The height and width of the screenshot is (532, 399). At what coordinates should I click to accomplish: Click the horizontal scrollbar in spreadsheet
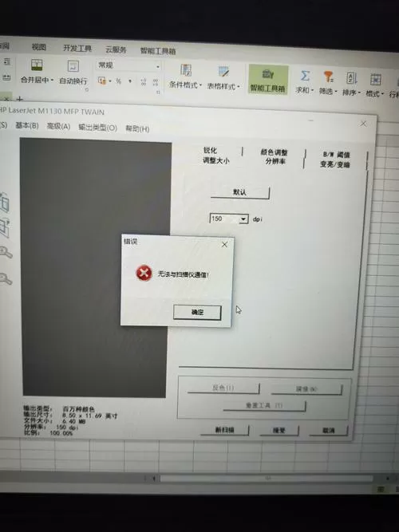[267, 479]
